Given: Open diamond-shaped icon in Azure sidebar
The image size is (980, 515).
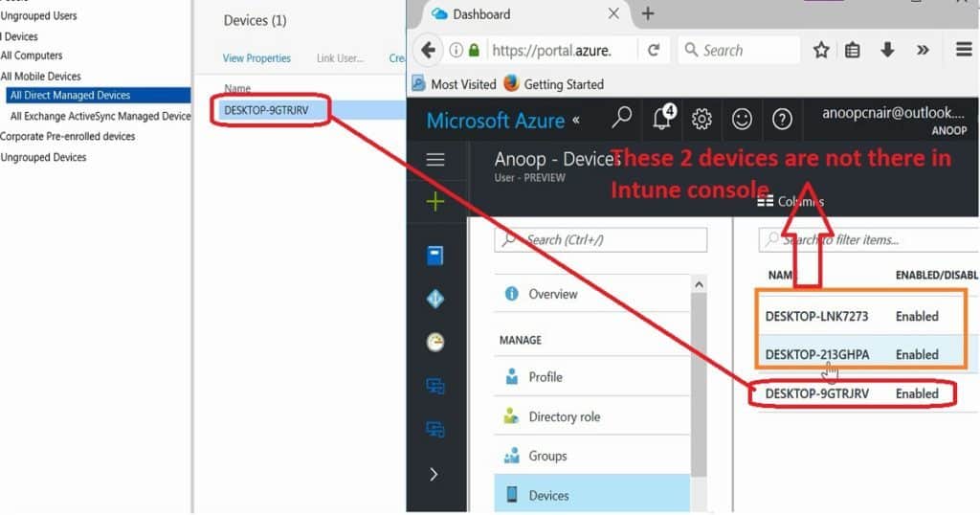Looking at the screenshot, I should pos(435,300).
